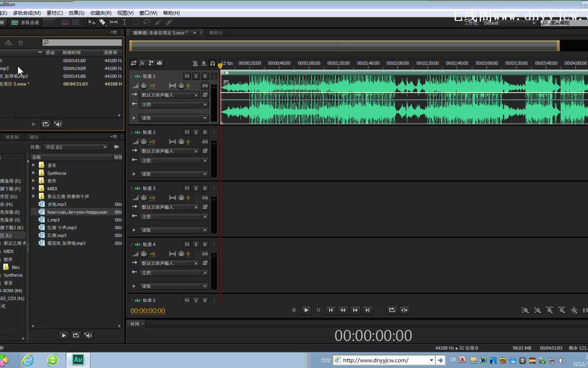Stop playback in transport bar

294,310
